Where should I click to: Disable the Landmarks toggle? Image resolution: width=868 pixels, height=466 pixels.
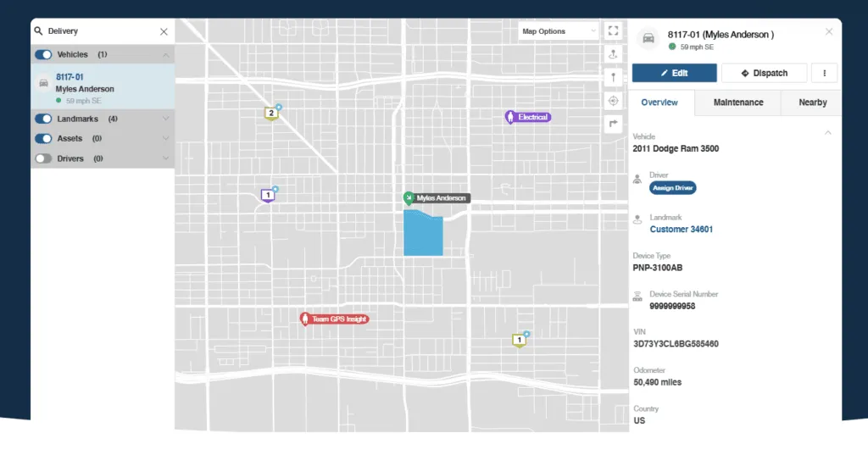click(x=43, y=119)
